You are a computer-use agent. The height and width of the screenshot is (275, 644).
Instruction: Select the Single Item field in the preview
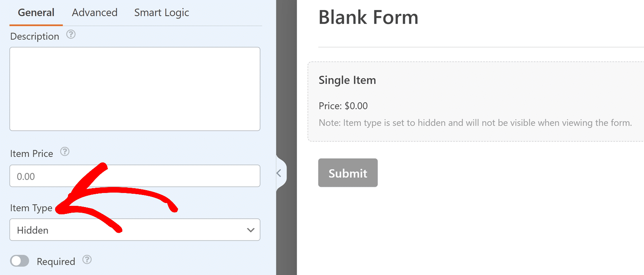click(475, 101)
